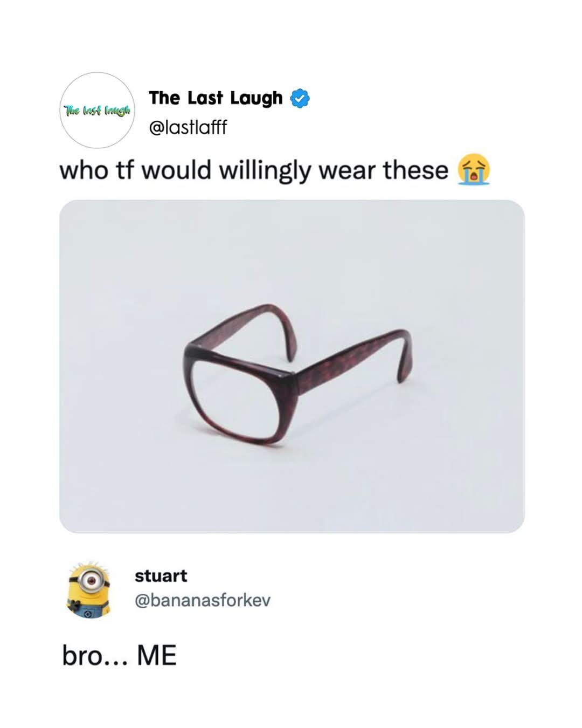The height and width of the screenshot is (728, 582).
Task: Visit the @lastlafff handle
Action: click(x=188, y=128)
